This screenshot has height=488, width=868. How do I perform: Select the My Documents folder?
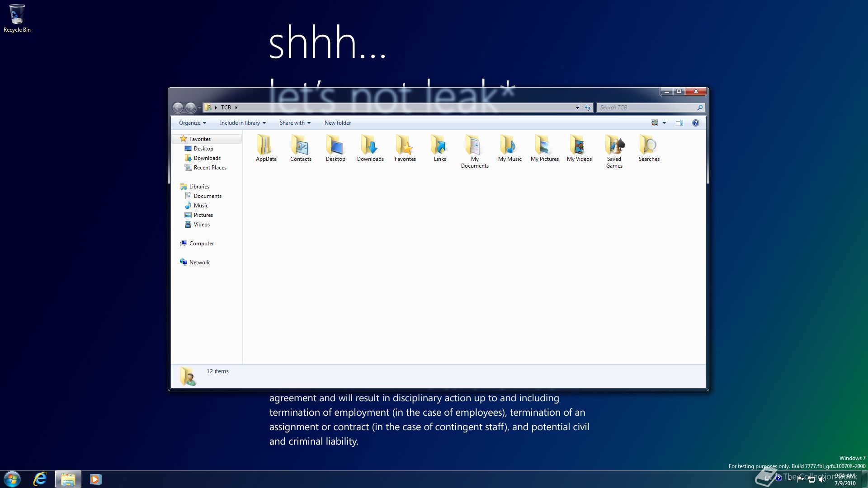click(x=475, y=151)
